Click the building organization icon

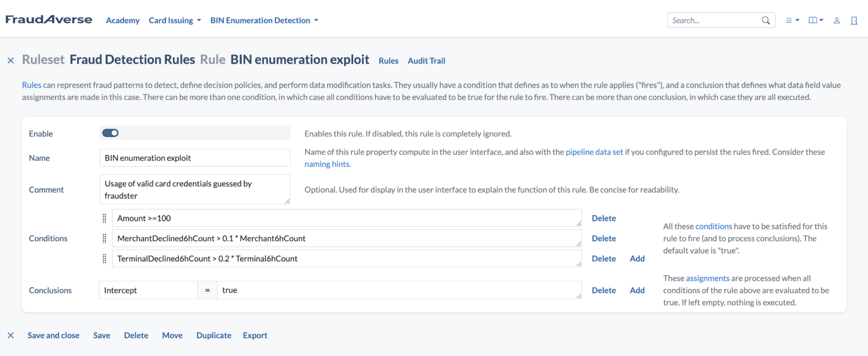click(x=854, y=21)
